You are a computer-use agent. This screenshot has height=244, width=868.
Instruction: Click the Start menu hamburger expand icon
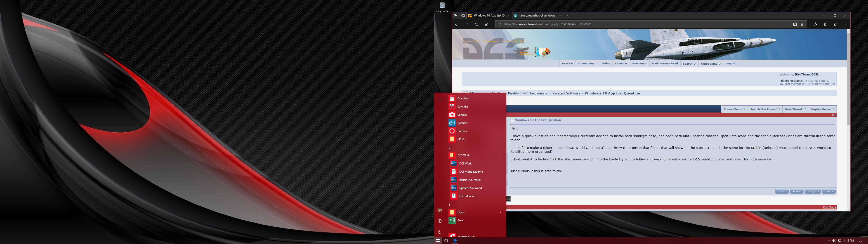(439, 99)
